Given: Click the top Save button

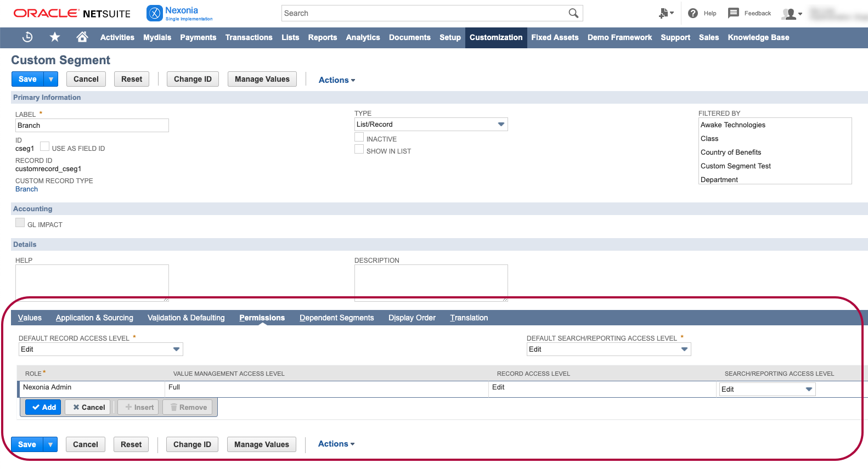Looking at the screenshot, I should coord(27,79).
